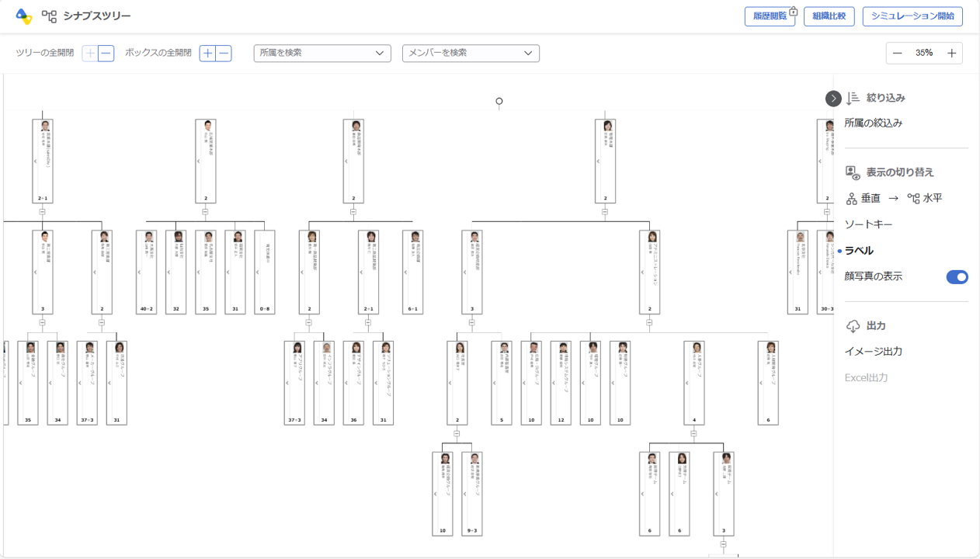Image resolution: width=980 pixels, height=559 pixels.
Task: Switch layout to 水平 display
Action: tap(925, 199)
